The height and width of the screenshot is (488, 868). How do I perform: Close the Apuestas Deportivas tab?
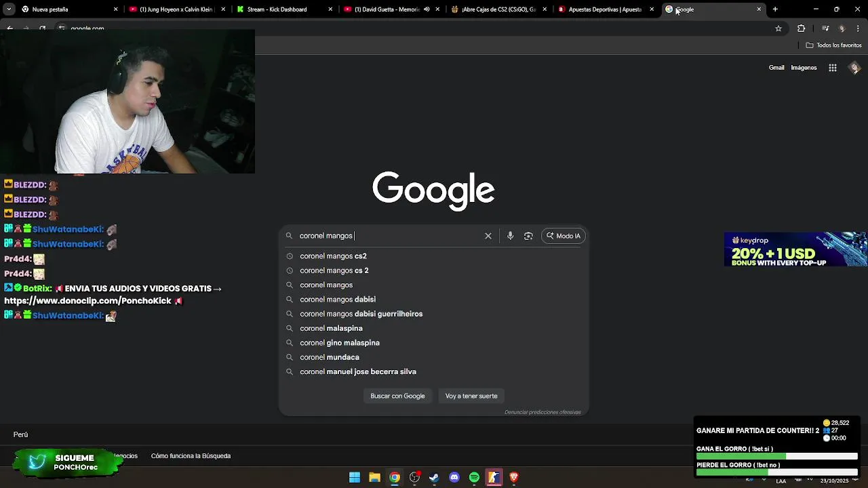[652, 9]
